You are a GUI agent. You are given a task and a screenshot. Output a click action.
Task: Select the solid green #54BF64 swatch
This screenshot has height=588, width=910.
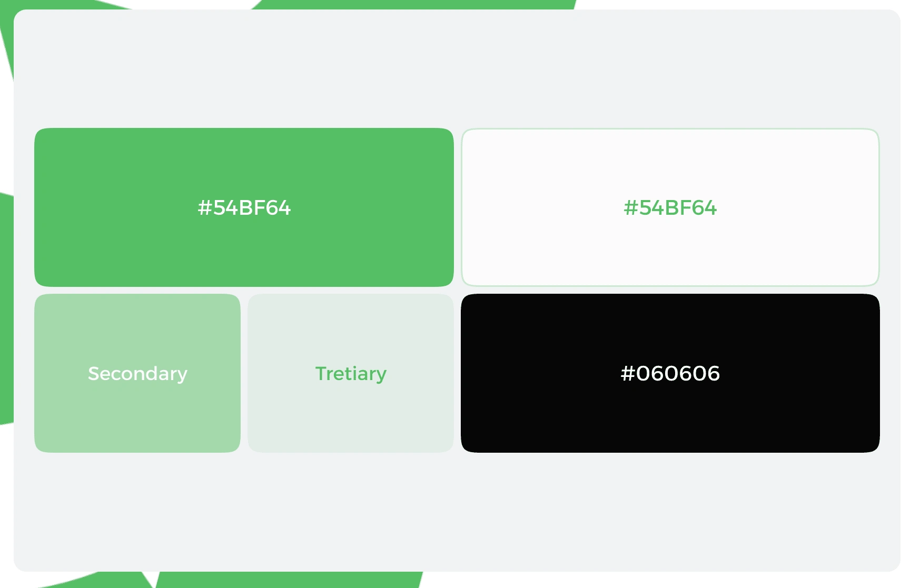pyautogui.click(x=244, y=207)
